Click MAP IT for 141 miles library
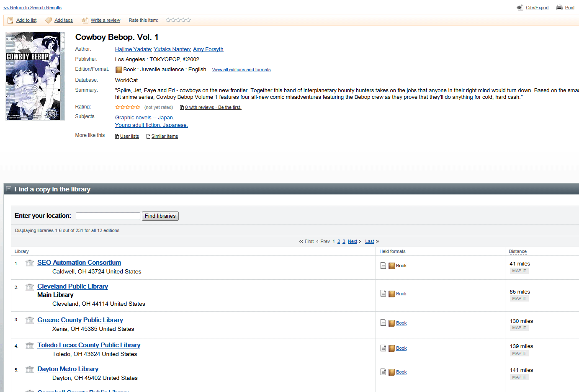 click(x=519, y=377)
